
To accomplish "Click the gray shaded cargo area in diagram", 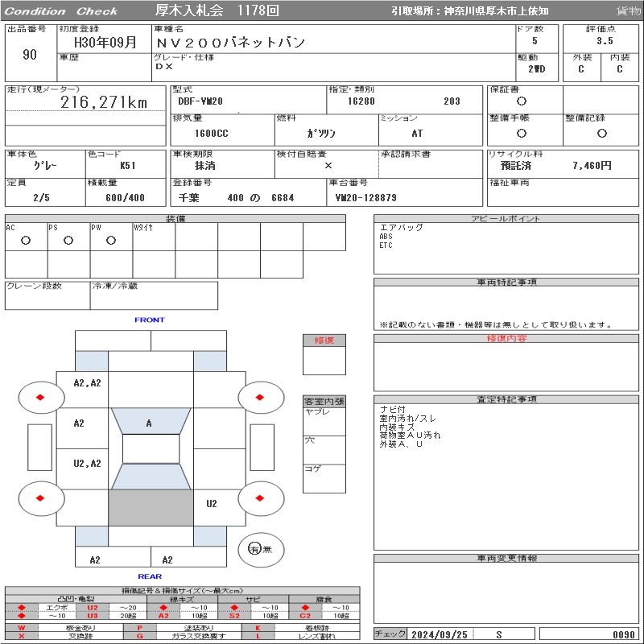I will 151,508.
